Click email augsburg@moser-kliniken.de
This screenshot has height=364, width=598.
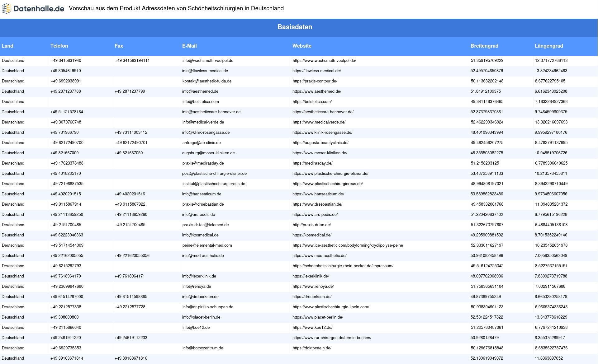(x=208, y=153)
